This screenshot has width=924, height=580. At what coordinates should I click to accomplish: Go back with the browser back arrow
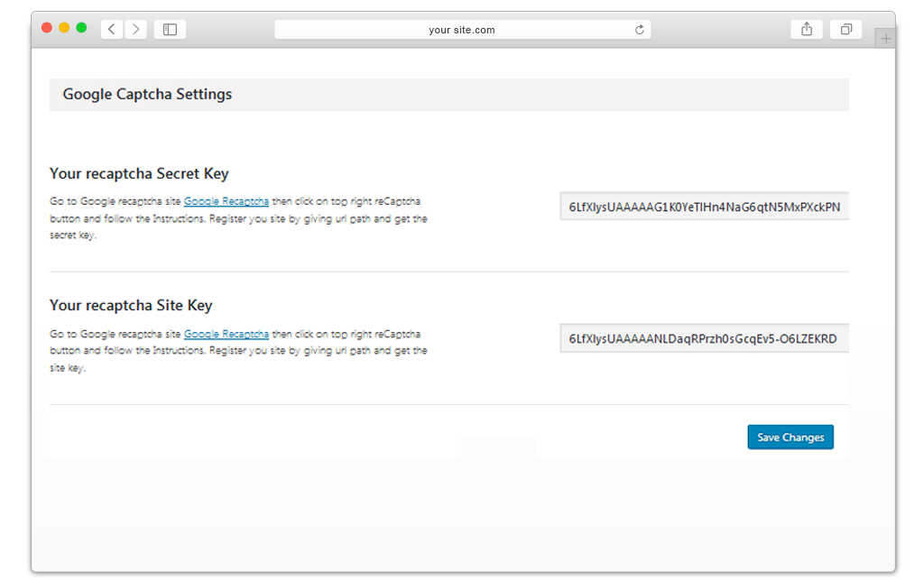(112, 30)
